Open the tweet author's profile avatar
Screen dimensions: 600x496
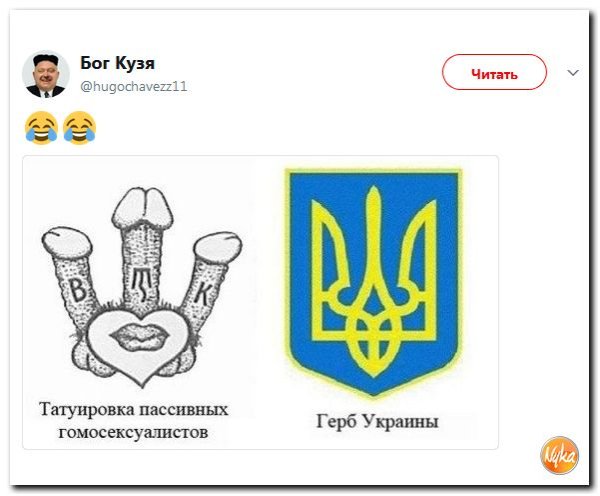click(x=46, y=74)
